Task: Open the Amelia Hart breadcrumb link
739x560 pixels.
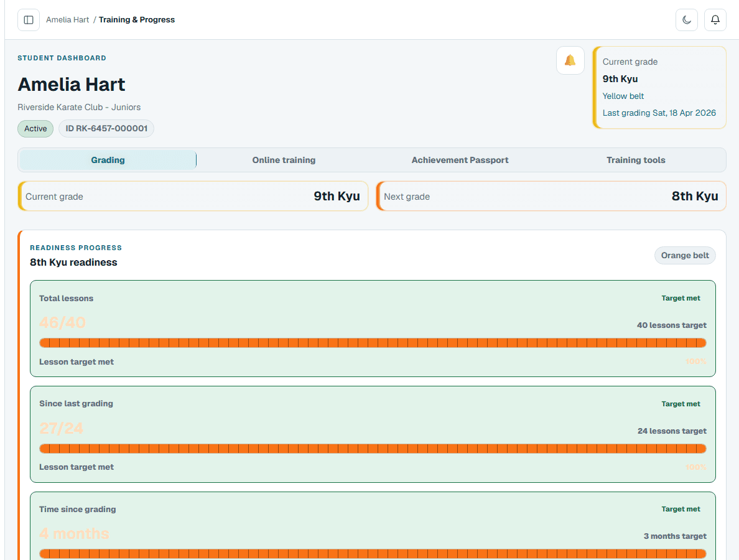Action: [67, 20]
